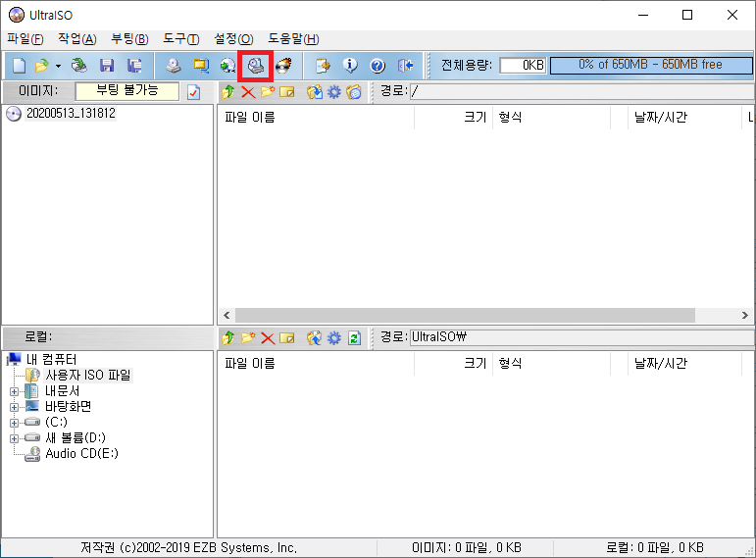Click the 전체용량 0KB size field

(x=523, y=65)
